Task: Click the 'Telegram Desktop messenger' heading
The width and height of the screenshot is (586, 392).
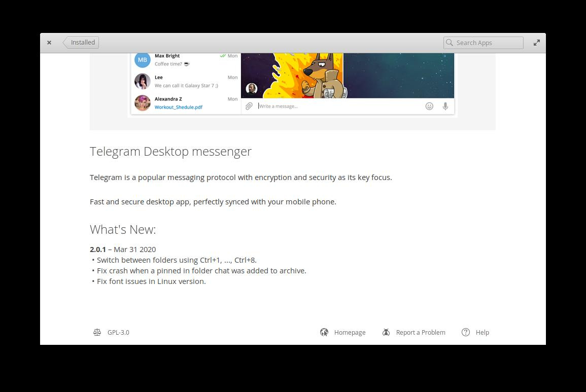Action: pos(170,151)
